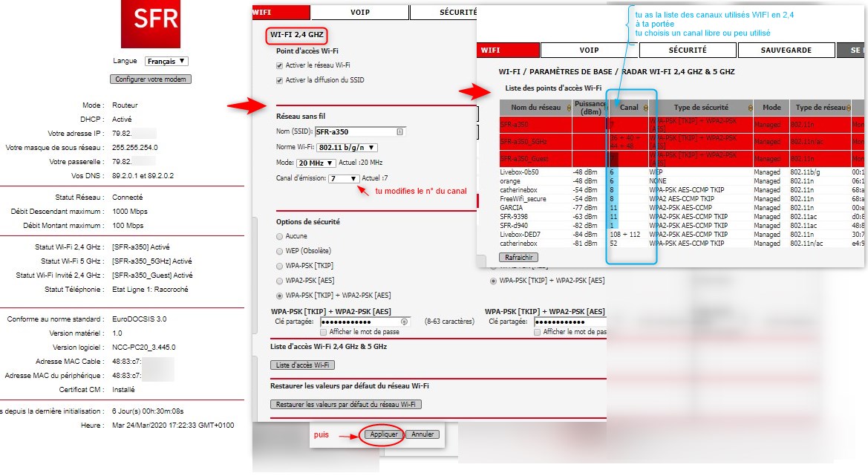Click the Mode column header
The image size is (868, 476).
771,108
